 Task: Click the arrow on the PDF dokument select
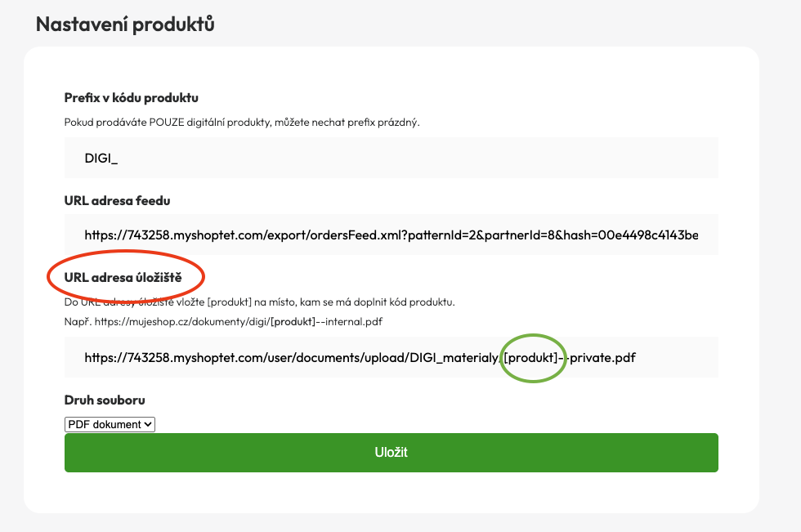tap(148, 424)
